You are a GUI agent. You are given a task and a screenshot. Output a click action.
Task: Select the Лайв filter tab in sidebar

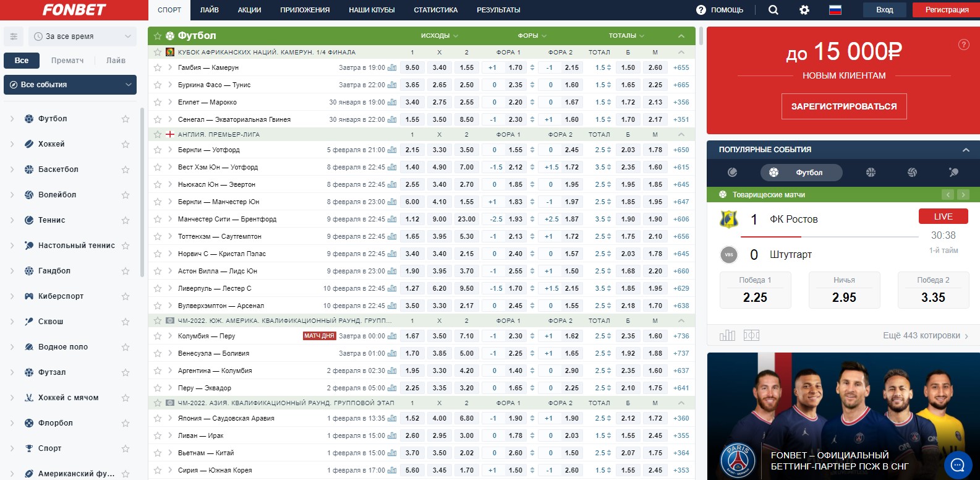(116, 60)
